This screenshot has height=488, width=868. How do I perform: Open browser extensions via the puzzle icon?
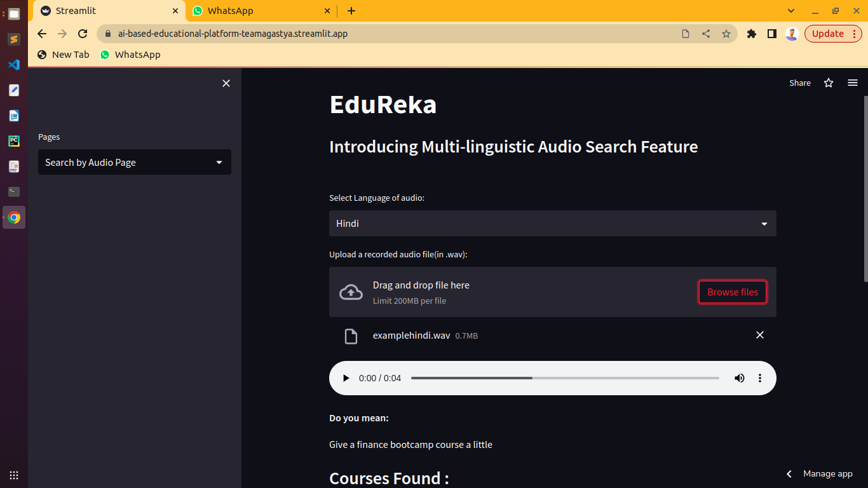[x=752, y=33]
